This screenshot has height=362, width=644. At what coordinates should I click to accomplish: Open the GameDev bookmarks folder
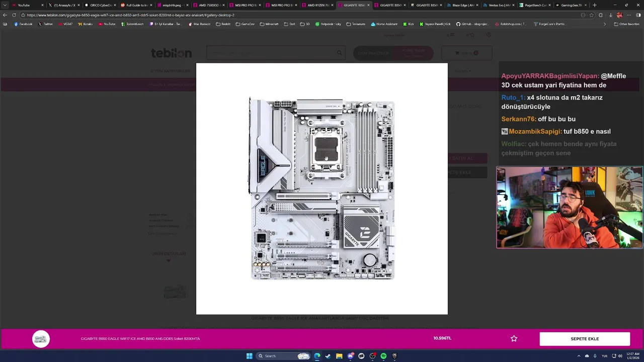pyautogui.click(x=245, y=24)
